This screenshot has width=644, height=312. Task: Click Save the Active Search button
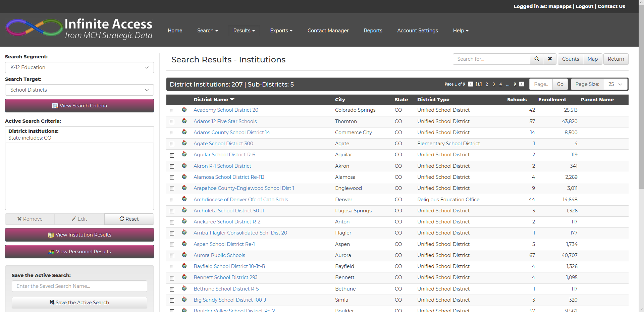79,303
